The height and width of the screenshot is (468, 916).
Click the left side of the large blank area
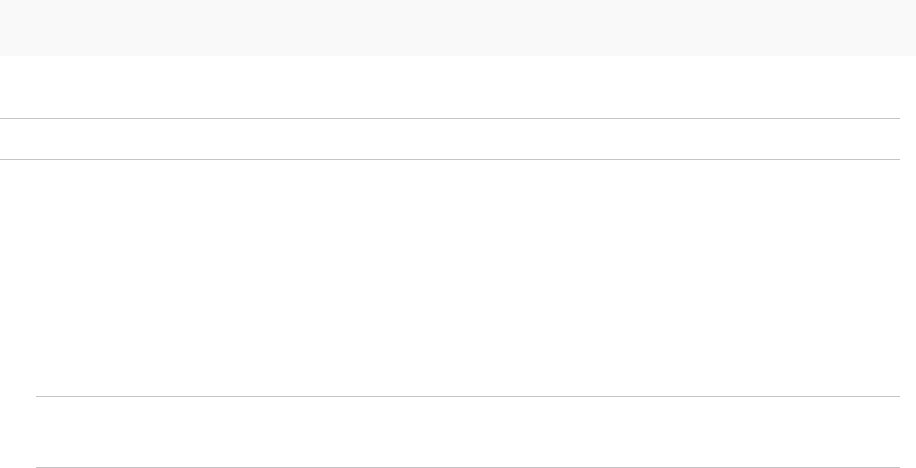(60, 277)
